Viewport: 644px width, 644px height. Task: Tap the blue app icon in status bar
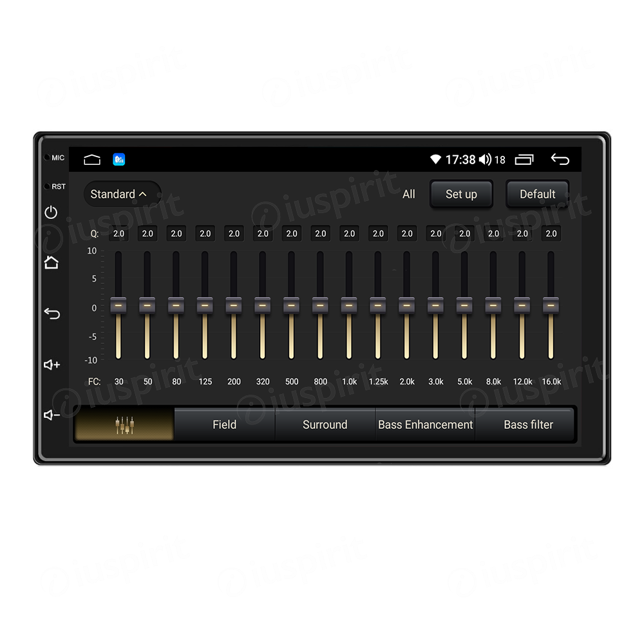[x=119, y=160]
